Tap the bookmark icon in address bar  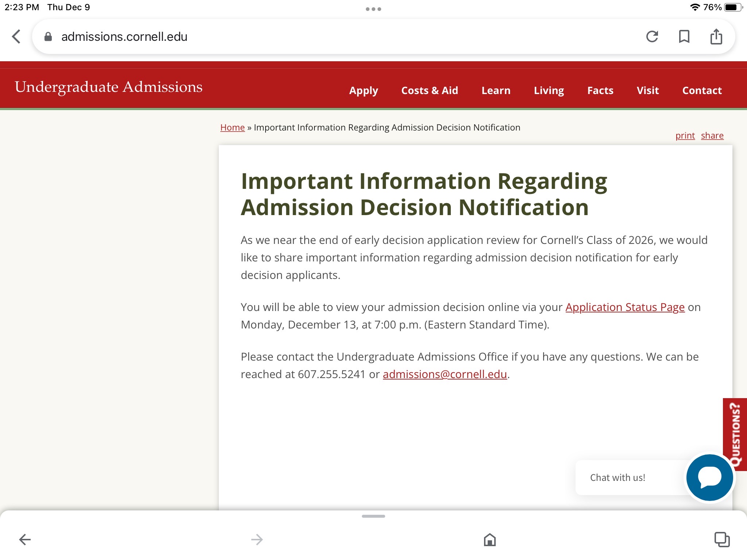[684, 36]
